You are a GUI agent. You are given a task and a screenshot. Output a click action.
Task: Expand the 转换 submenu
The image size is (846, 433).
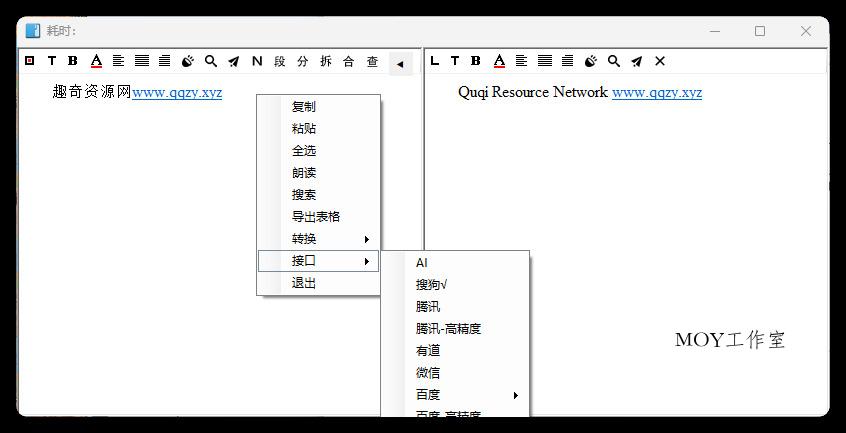tap(318, 239)
